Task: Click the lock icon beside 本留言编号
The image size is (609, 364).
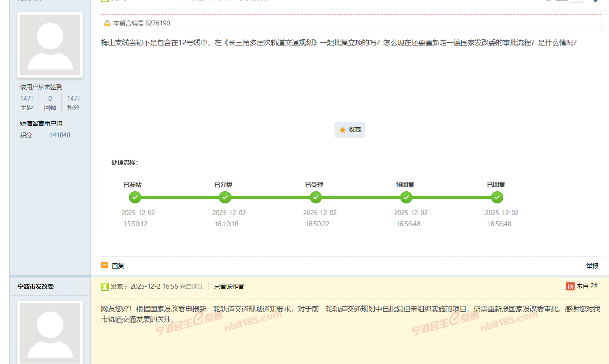Action: (x=107, y=23)
